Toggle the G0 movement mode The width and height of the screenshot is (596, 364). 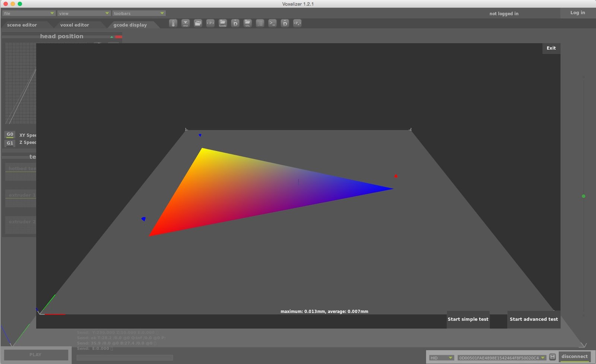point(10,134)
